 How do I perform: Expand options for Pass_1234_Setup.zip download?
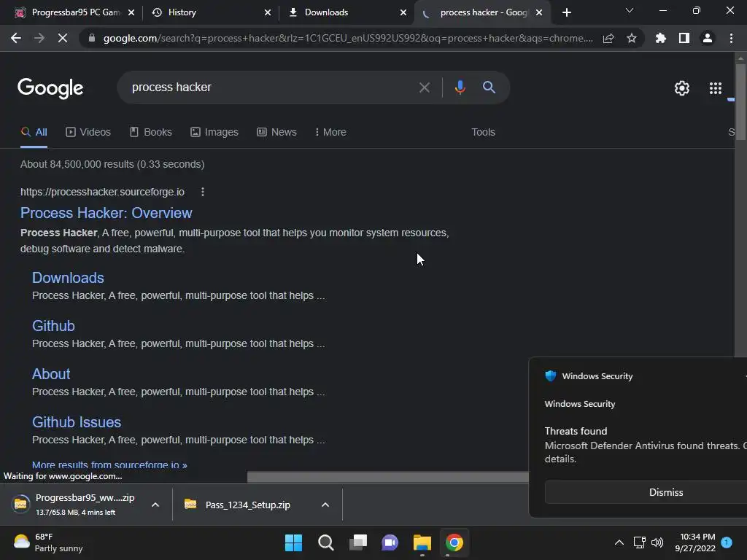coord(325,505)
